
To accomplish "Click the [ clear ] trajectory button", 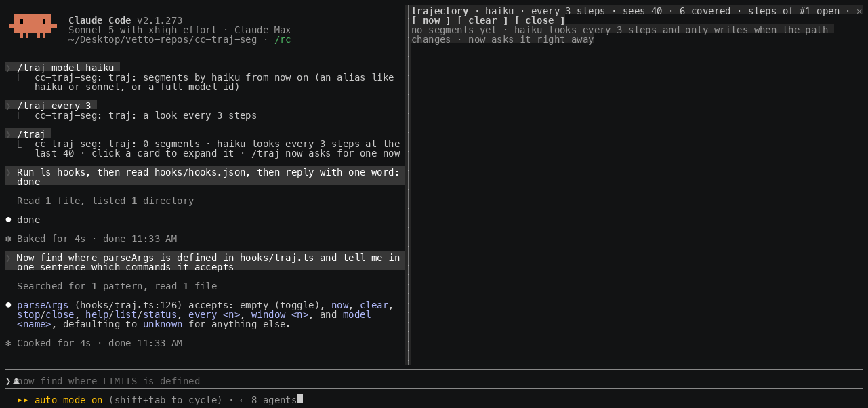I will [x=483, y=20].
